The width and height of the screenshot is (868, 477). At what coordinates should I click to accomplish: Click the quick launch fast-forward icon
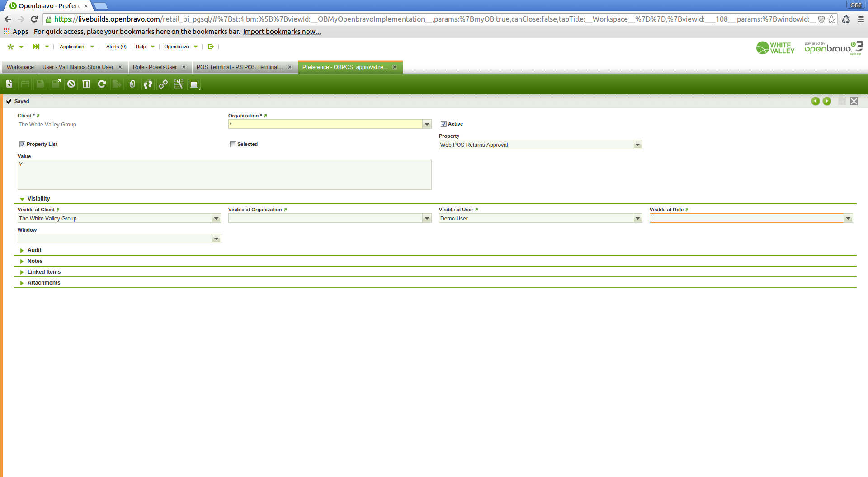(x=36, y=47)
